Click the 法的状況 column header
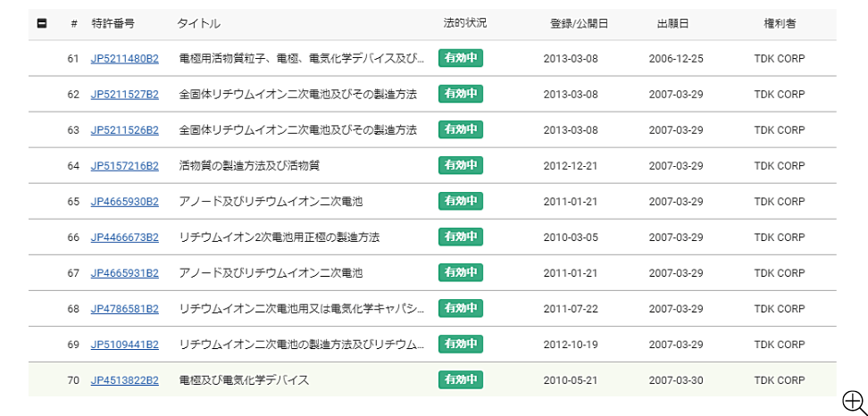This screenshot has width=868, height=416. coord(465,24)
